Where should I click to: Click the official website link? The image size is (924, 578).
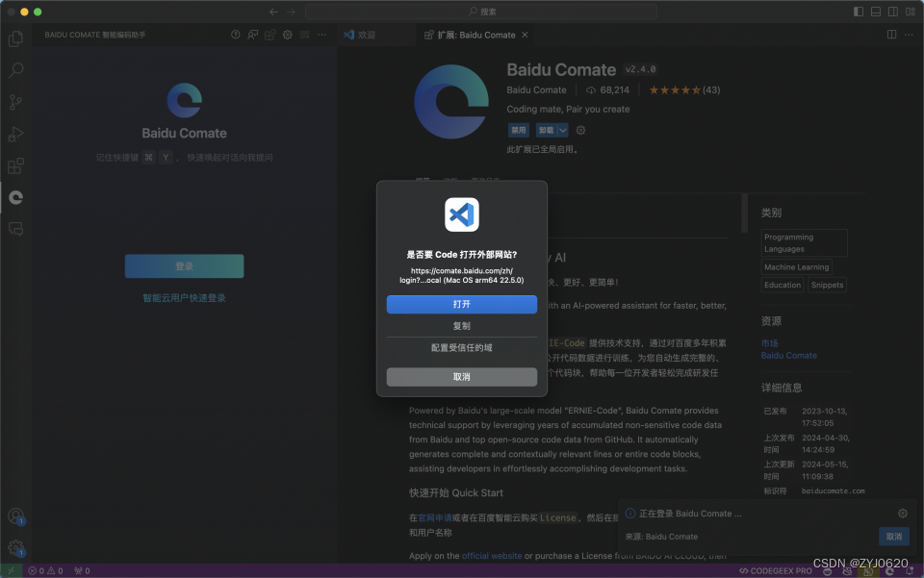[x=492, y=556]
